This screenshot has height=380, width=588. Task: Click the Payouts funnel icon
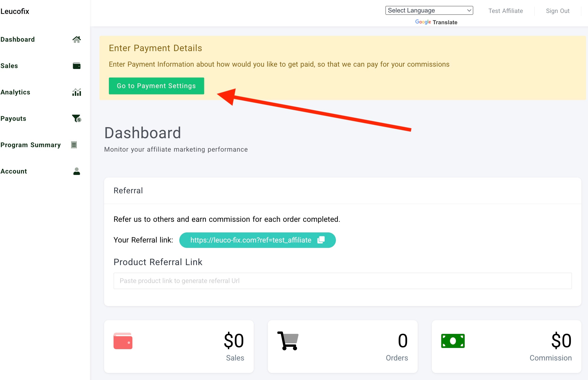tap(77, 119)
